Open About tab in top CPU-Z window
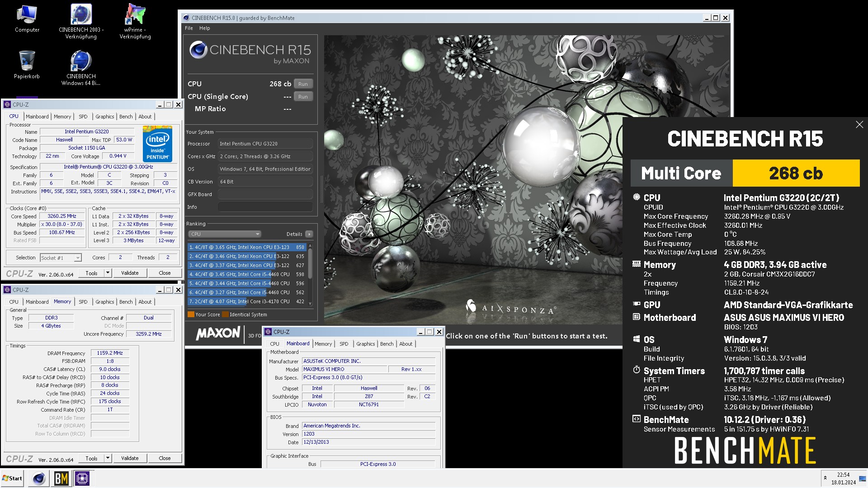Screen dimensions: 868x488 [x=145, y=117]
